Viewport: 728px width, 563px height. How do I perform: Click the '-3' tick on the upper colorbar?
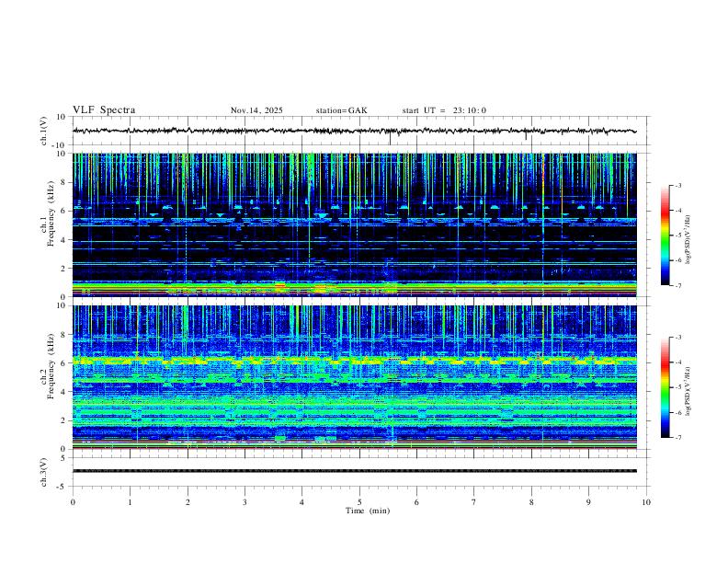click(678, 185)
